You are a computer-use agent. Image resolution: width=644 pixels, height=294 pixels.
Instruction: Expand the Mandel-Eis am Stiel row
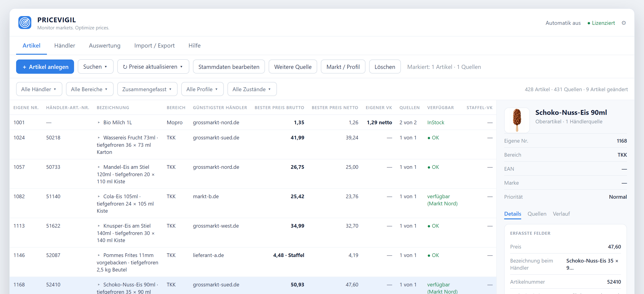click(99, 167)
